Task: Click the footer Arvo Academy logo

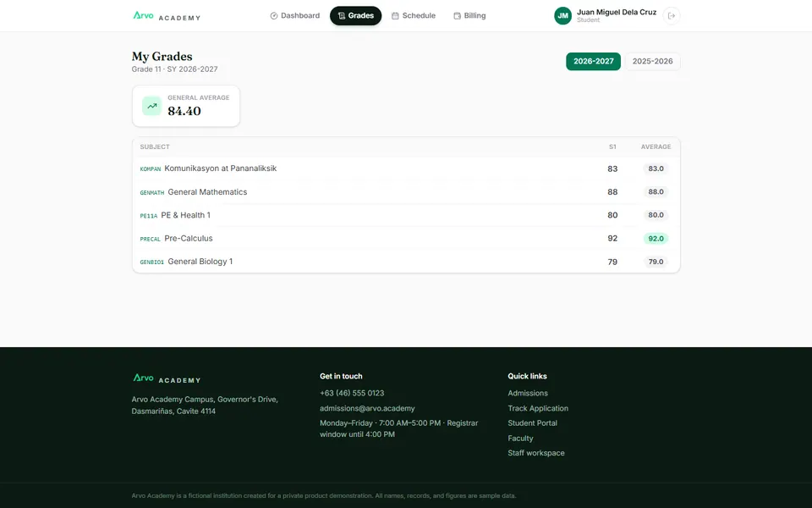Action: [x=167, y=378]
